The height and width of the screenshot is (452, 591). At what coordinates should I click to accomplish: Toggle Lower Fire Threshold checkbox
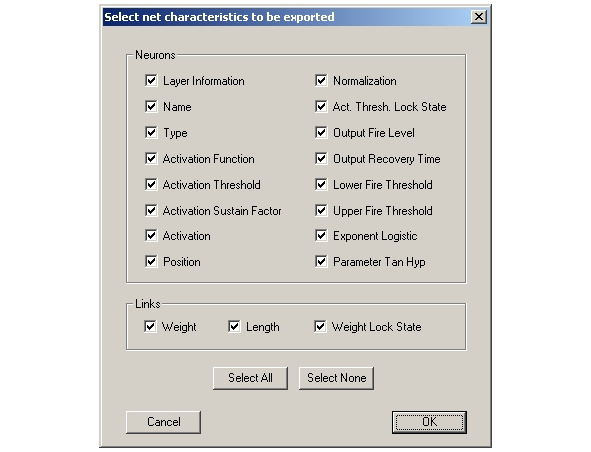pos(321,184)
